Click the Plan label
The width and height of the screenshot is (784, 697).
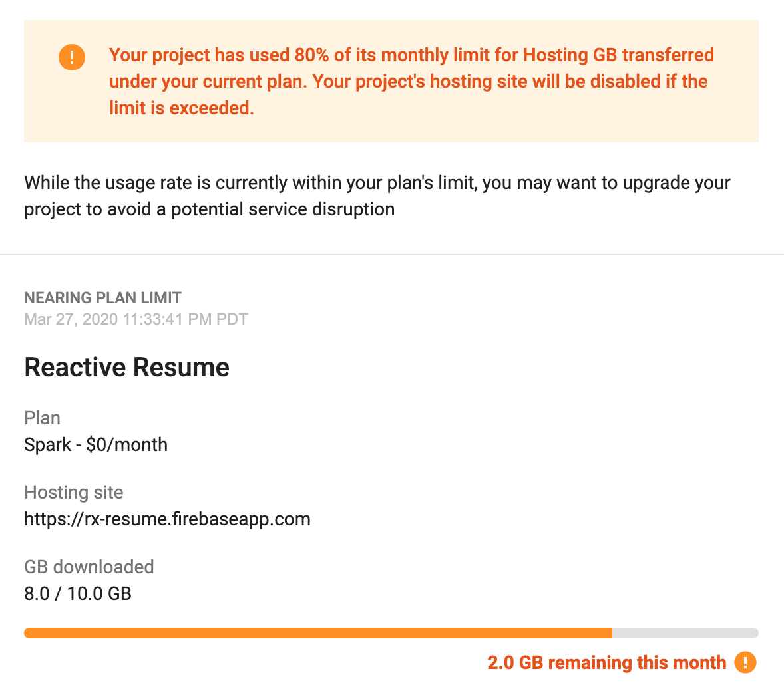(42, 418)
